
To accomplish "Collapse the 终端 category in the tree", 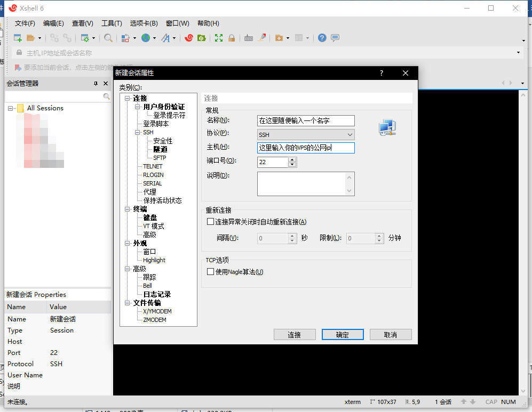I will [128, 209].
